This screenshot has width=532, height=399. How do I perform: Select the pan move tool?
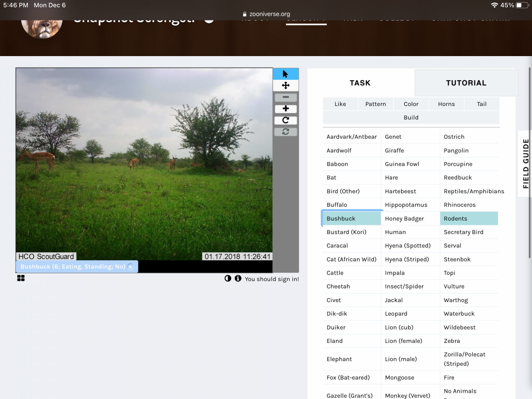click(x=286, y=86)
